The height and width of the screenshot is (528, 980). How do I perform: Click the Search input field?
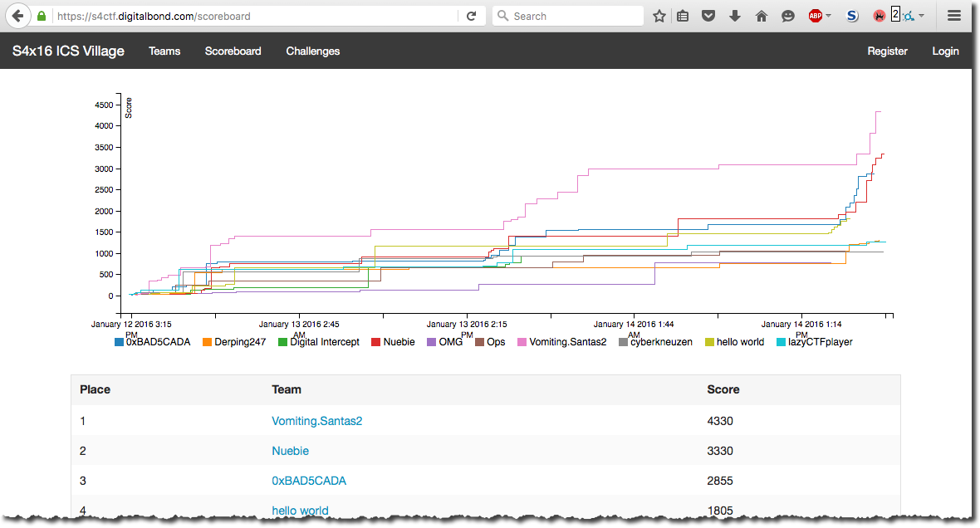pyautogui.click(x=573, y=16)
